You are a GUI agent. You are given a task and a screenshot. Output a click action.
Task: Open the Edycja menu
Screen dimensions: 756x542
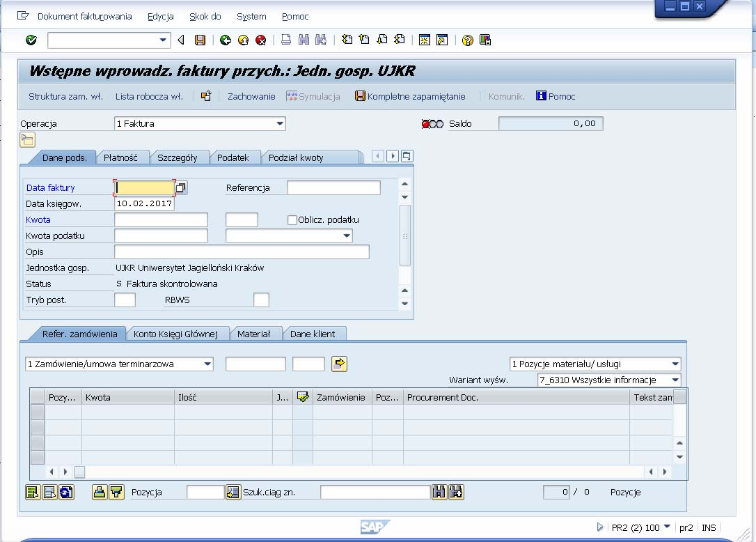[x=161, y=17]
